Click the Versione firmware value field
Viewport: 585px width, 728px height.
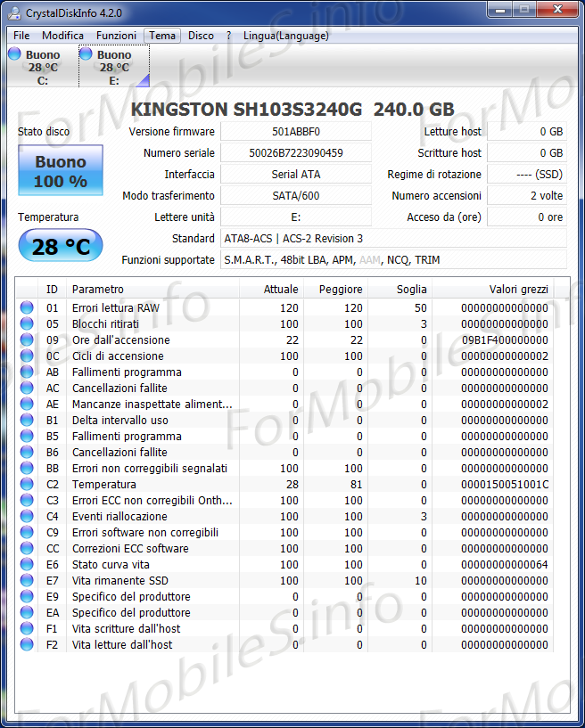pos(296,132)
